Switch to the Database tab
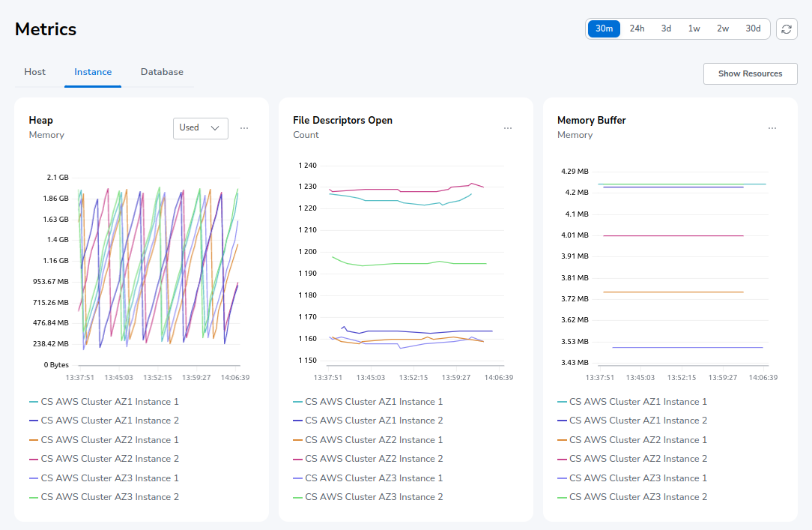This screenshot has width=812, height=530. point(162,72)
